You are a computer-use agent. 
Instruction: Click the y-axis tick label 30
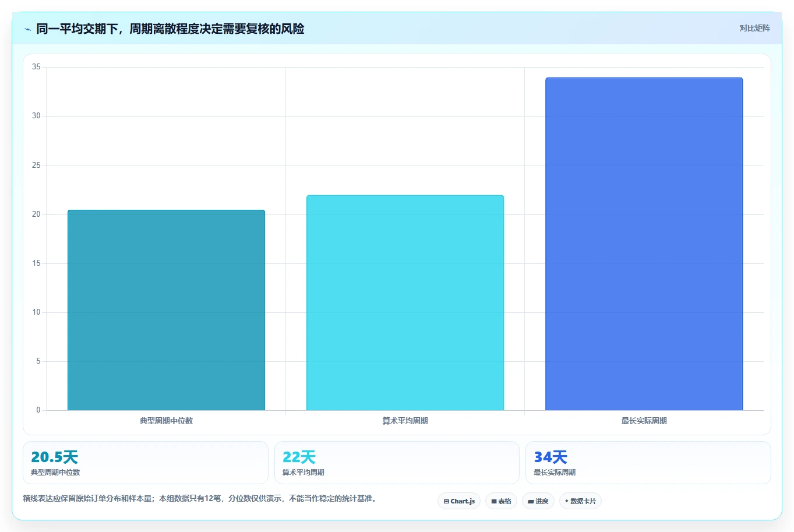point(36,116)
